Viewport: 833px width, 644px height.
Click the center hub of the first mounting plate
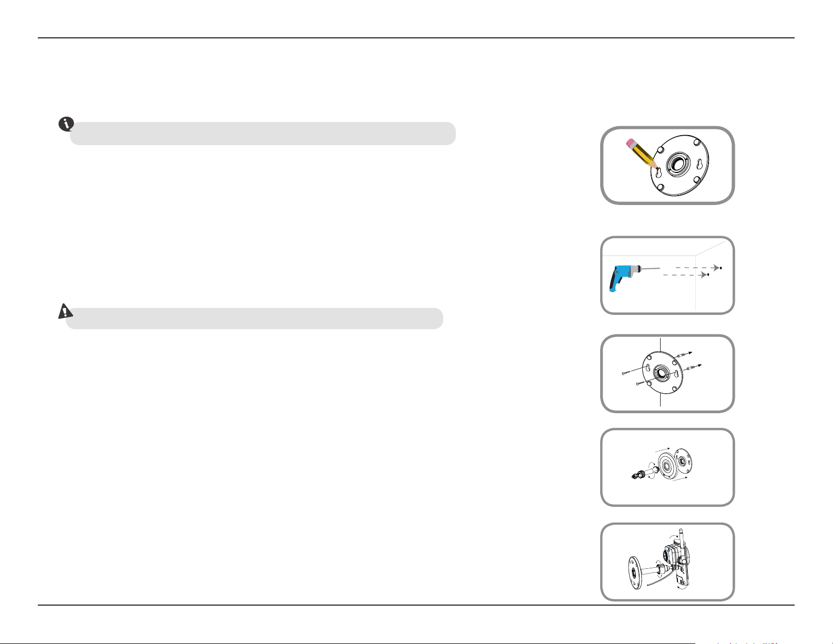pyautogui.click(x=675, y=165)
